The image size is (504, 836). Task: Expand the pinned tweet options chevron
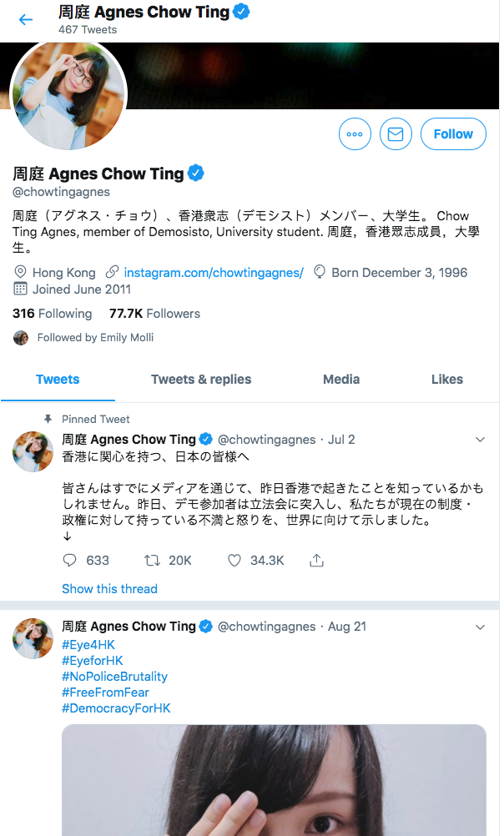pos(480,440)
